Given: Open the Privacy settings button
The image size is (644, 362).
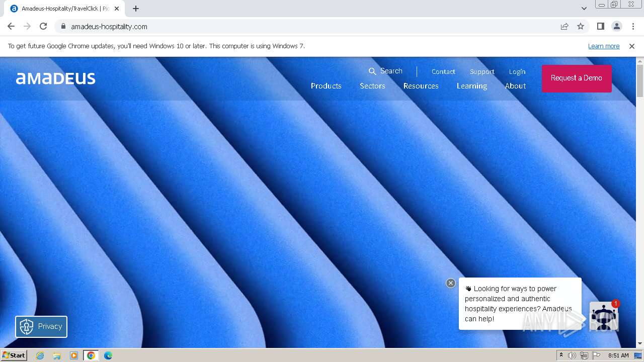Looking at the screenshot, I should 41,326.
